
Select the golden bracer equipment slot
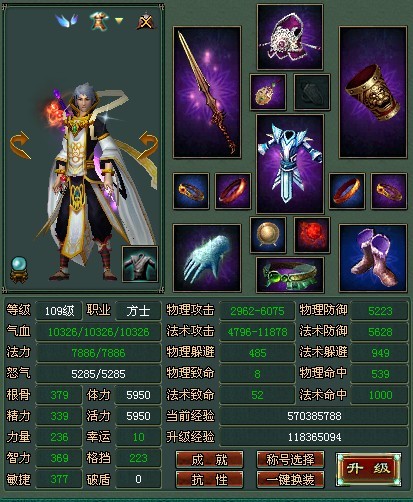pyautogui.click(x=373, y=92)
